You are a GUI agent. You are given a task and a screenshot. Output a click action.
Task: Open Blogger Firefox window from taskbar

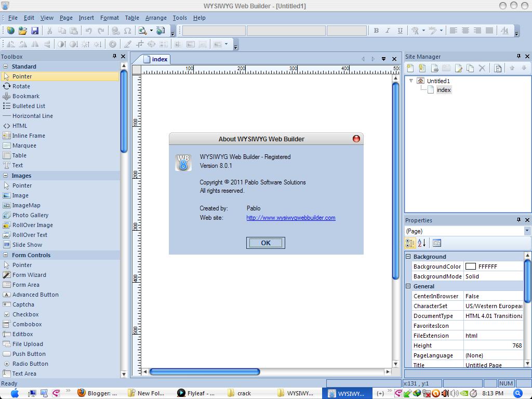[97, 393]
